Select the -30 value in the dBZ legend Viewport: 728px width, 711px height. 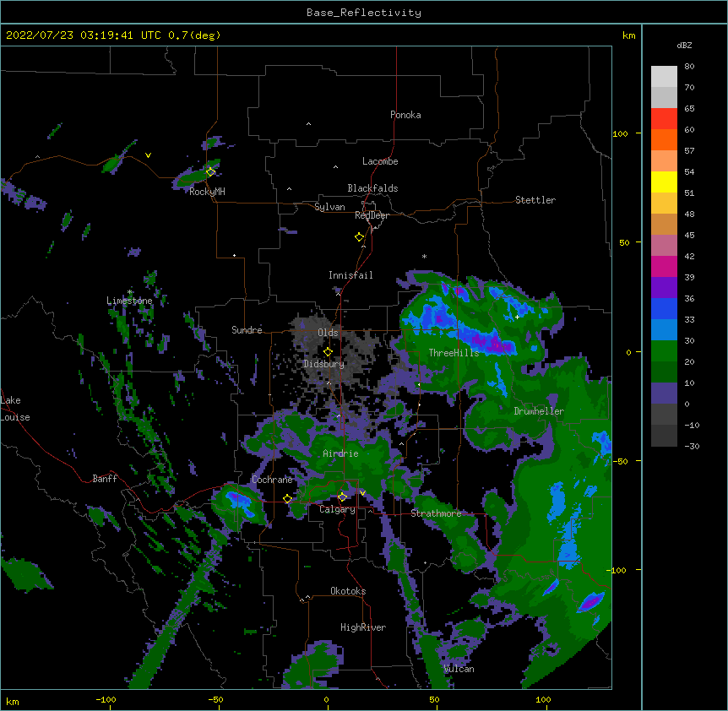(692, 446)
